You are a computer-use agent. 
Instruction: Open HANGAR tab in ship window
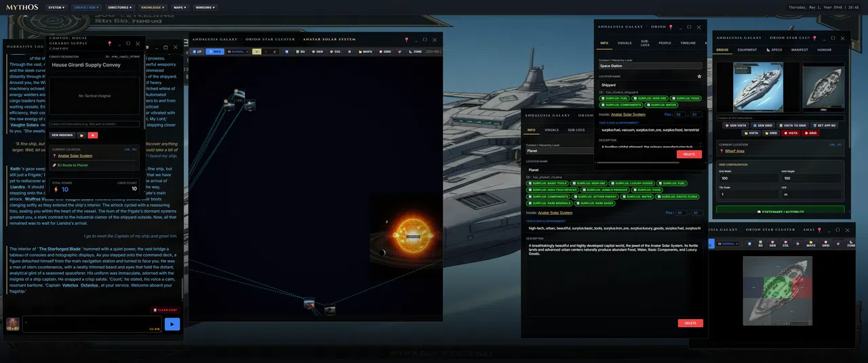[x=825, y=49]
